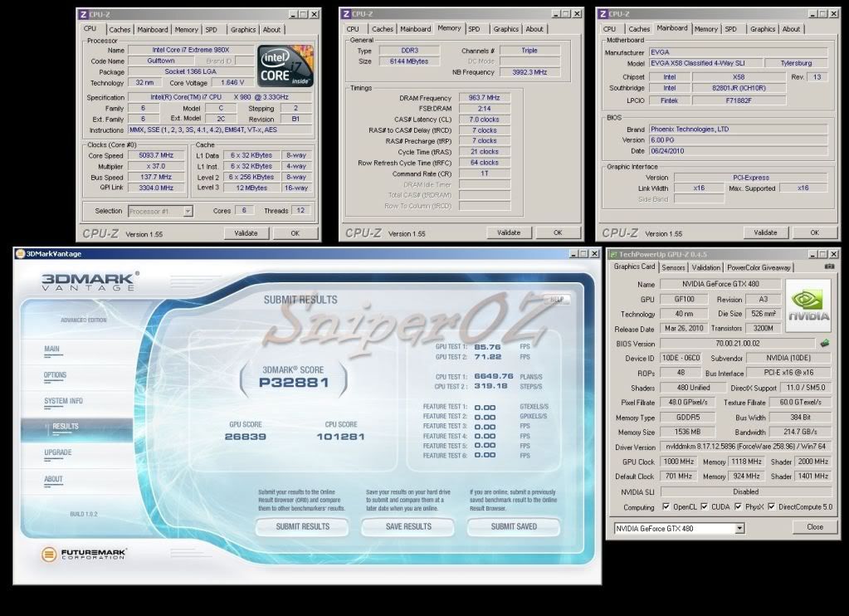Open the Caches tab in the leftmost CPU-Z
The image size is (849, 616).
(x=120, y=30)
